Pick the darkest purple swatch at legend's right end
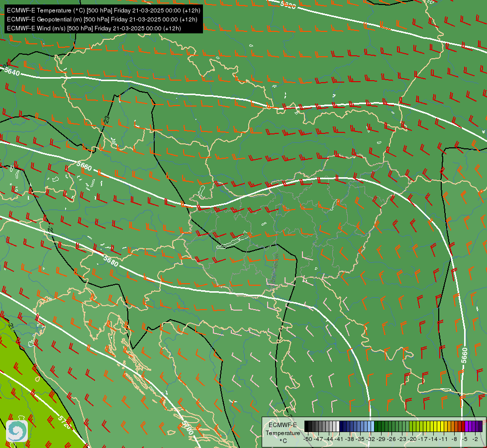 [481, 426]
